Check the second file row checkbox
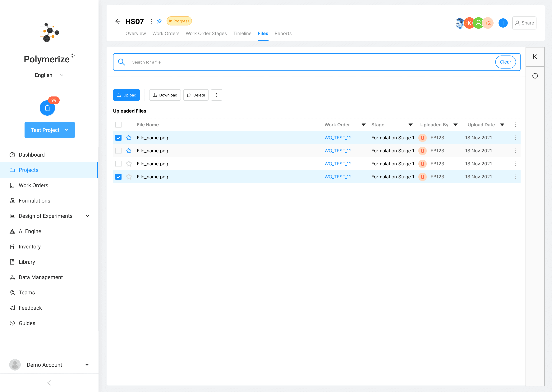The height and width of the screenshot is (392, 552). click(118, 151)
